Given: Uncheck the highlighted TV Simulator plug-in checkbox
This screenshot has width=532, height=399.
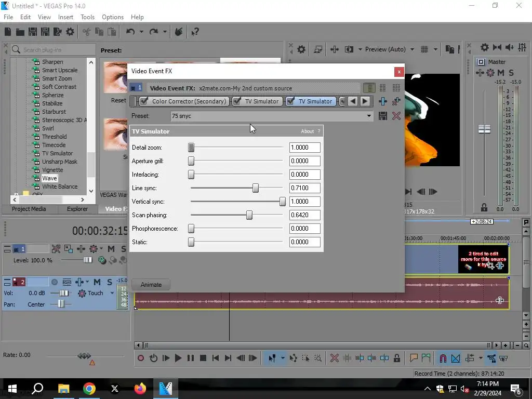Looking at the screenshot, I should tap(290, 101).
